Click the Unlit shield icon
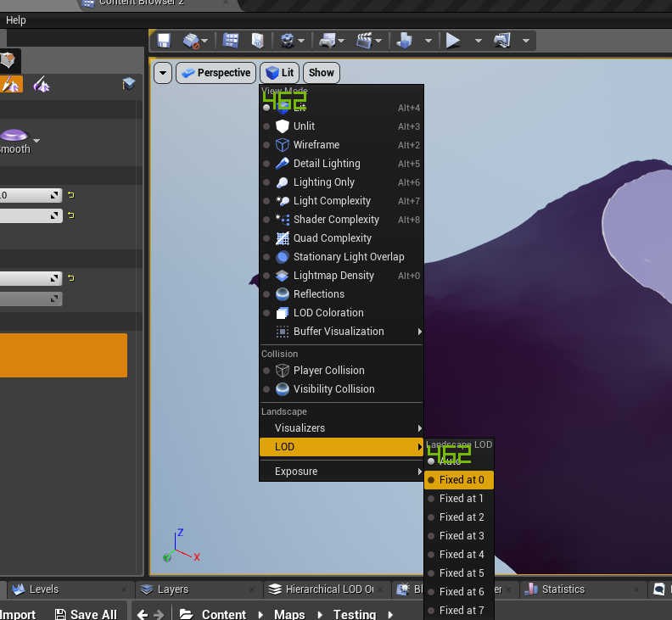 point(282,126)
